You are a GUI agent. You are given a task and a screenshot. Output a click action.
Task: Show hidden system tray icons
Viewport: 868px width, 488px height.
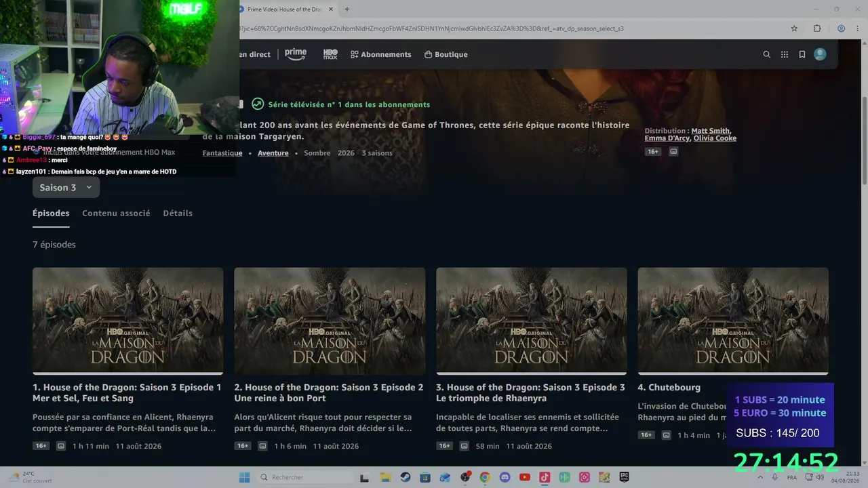761,477
